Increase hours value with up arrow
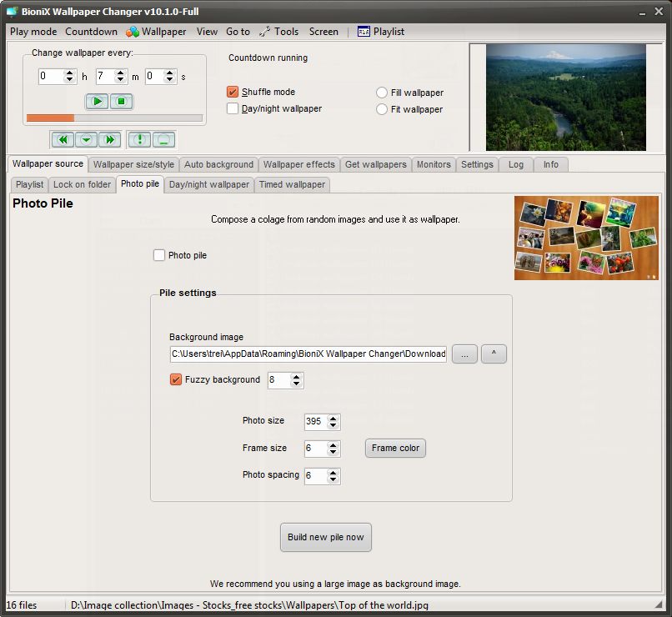 69,73
